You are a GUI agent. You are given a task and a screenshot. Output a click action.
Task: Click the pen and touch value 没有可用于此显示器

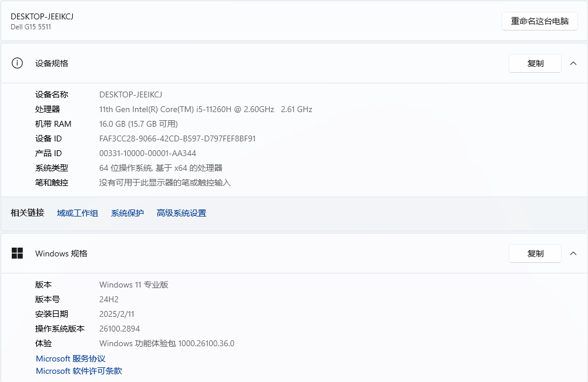click(x=165, y=182)
